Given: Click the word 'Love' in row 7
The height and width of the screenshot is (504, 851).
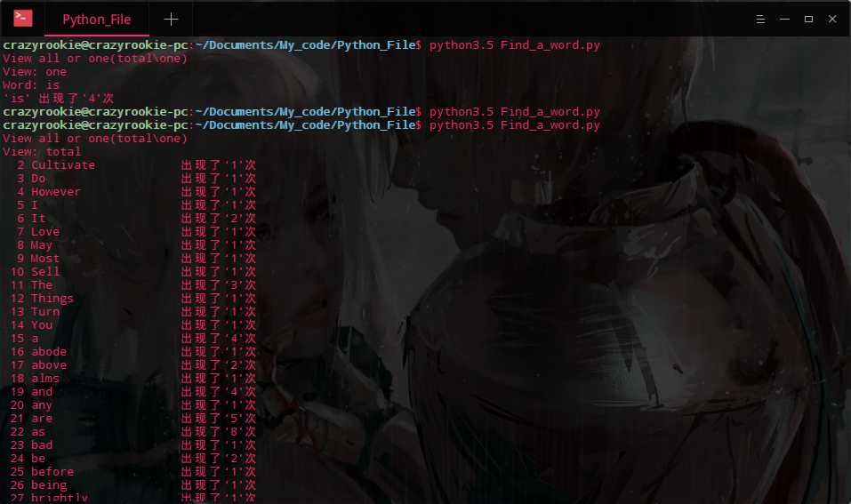Looking at the screenshot, I should coord(45,232).
